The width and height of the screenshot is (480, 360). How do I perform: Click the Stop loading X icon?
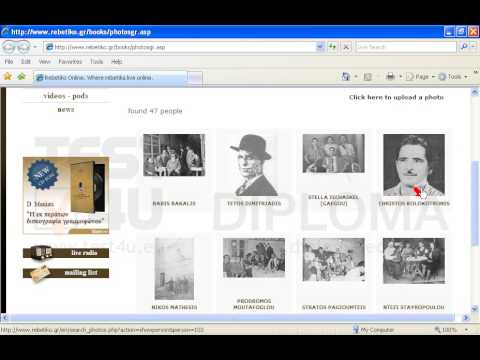[346, 47]
